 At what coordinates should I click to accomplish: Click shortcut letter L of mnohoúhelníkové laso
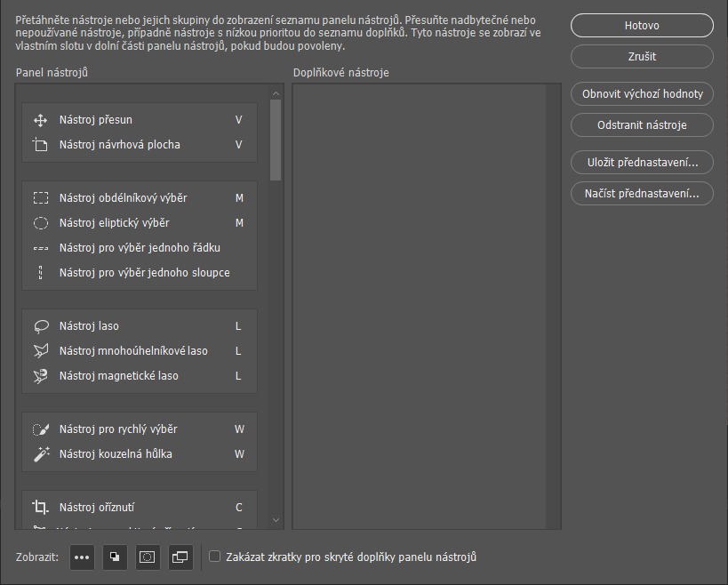click(x=238, y=351)
